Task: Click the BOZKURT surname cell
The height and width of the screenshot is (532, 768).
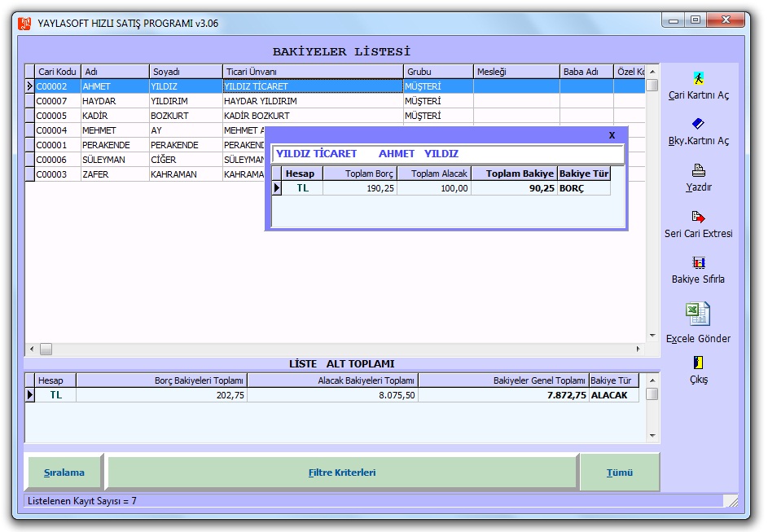Action: pyautogui.click(x=186, y=116)
